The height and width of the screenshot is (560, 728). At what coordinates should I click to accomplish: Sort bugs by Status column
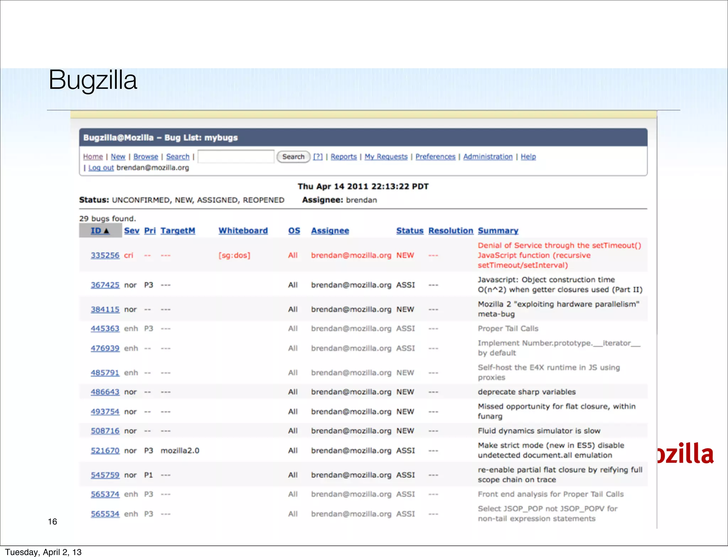pyautogui.click(x=409, y=231)
